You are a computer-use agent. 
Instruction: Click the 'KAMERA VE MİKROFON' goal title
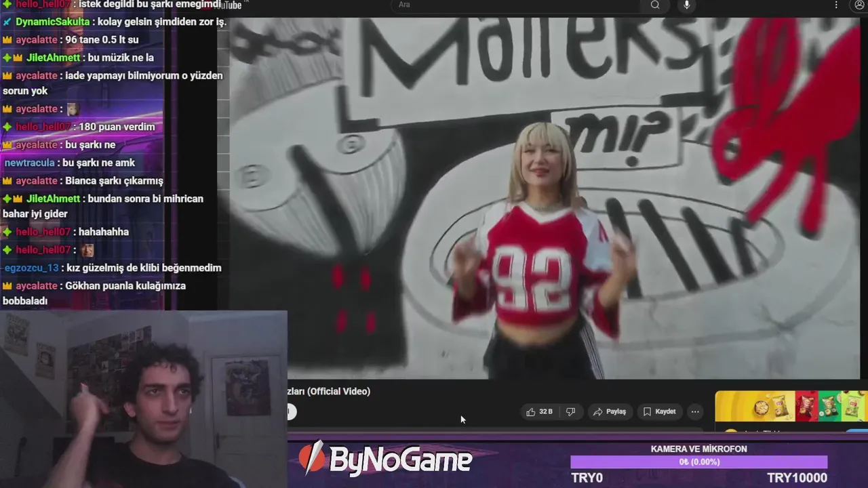(x=698, y=449)
